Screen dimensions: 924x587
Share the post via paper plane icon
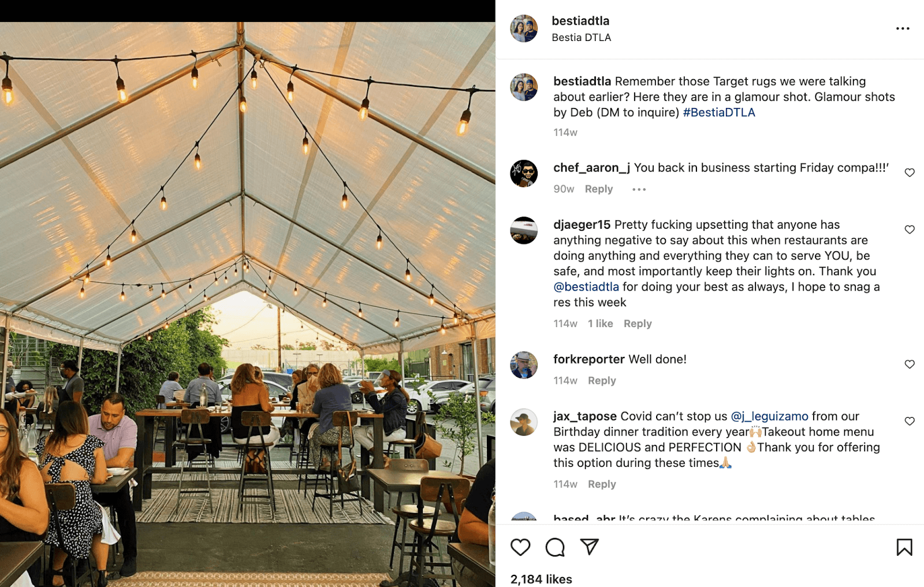pyautogui.click(x=590, y=547)
